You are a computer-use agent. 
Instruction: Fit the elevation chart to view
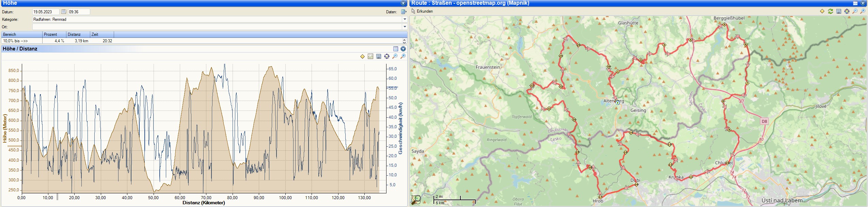tap(387, 56)
